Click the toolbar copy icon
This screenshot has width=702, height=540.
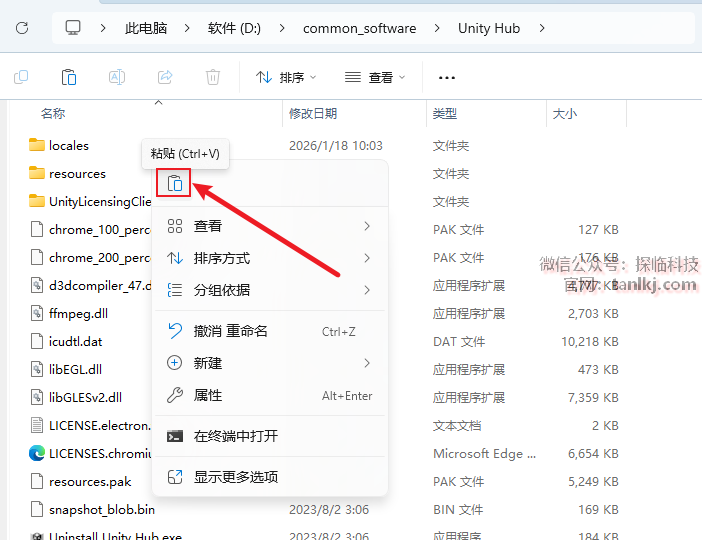coord(21,77)
